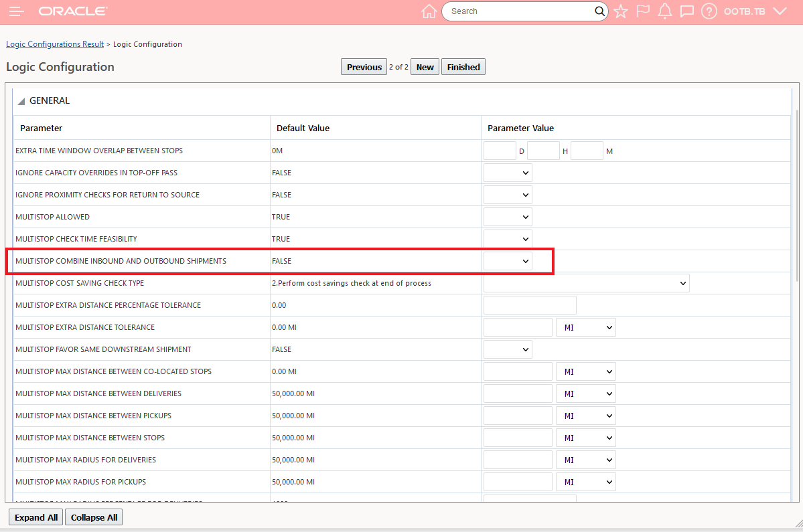The image size is (803, 532).
Task: Open the message center chat icon
Action: (686, 11)
